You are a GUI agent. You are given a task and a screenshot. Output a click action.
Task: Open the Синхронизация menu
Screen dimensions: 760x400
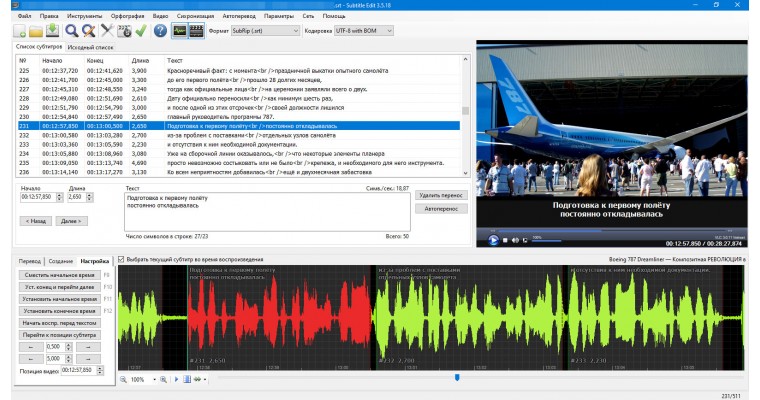(195, 17)
